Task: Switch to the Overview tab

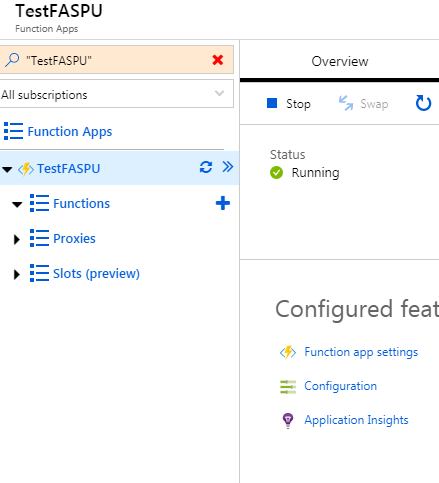Action: point(340,61)
